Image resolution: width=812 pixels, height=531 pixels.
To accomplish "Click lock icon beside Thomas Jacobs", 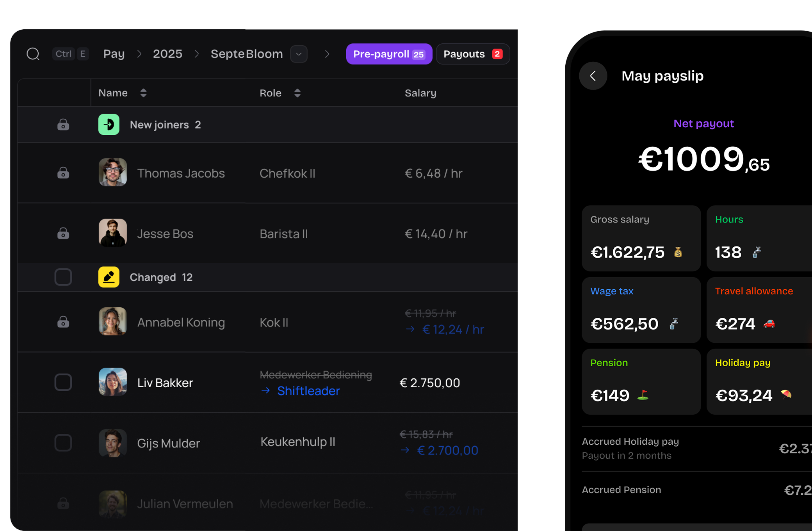I will [63, 173].
